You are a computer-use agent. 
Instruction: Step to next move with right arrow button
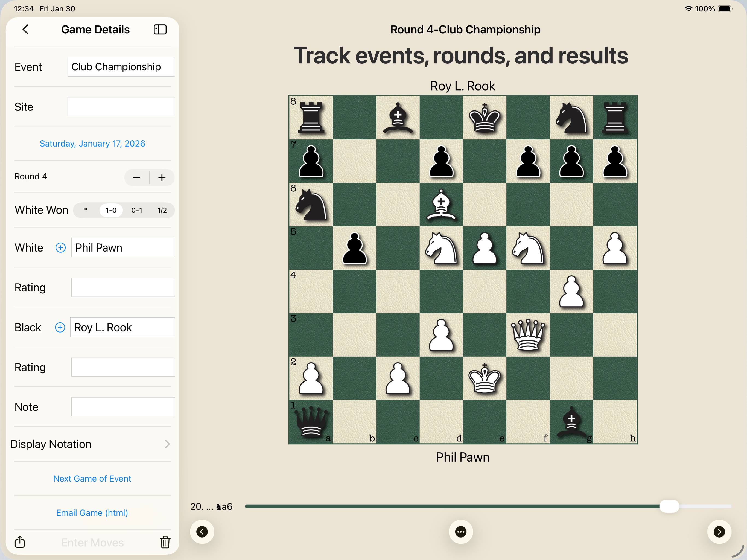(x=719, y=532)
